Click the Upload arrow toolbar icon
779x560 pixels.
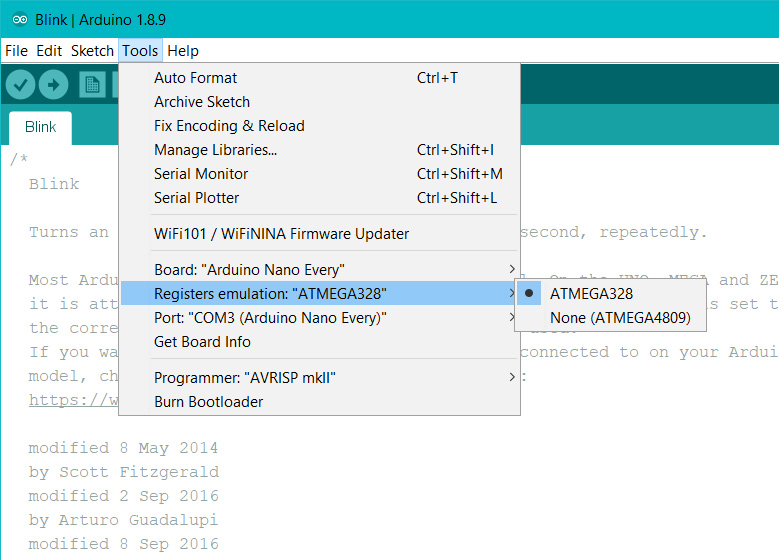[54, 84]
